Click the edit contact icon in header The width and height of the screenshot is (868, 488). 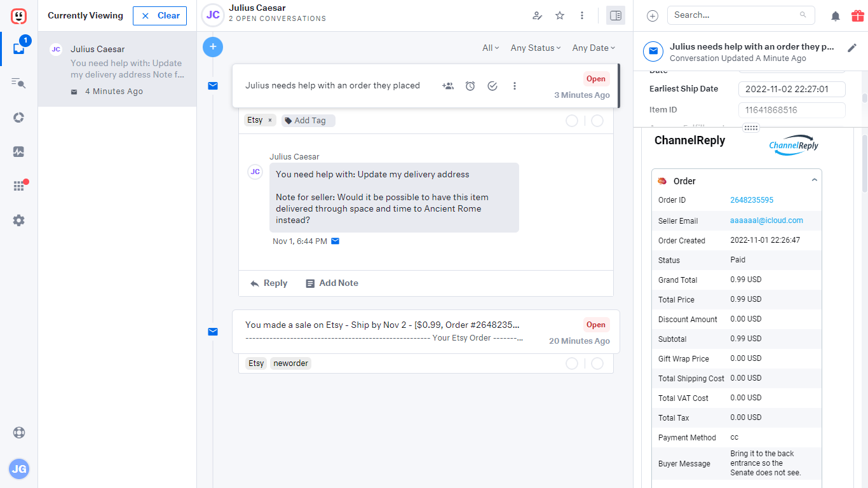538,16
